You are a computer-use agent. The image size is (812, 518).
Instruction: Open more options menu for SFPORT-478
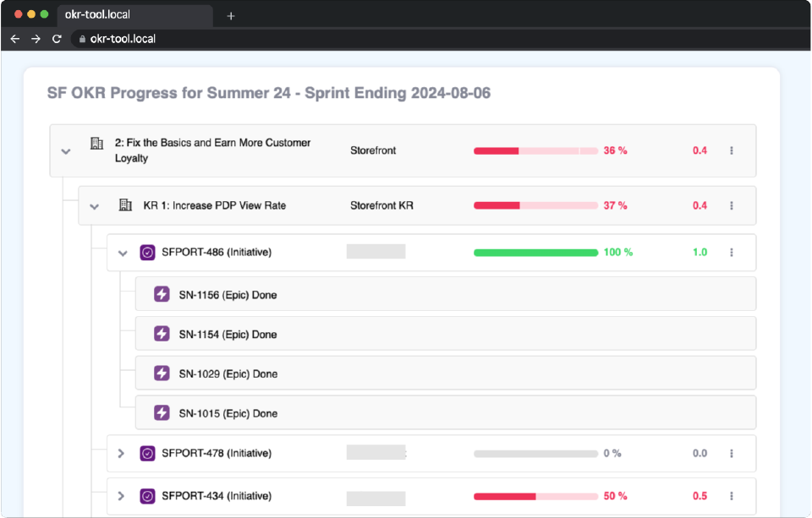[731, 454]
